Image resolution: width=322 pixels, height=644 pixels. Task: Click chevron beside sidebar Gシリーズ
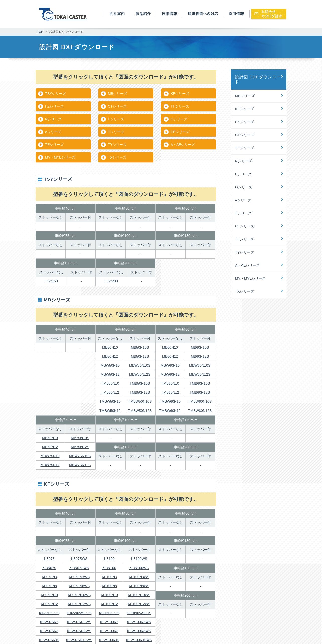coord(282,187)
